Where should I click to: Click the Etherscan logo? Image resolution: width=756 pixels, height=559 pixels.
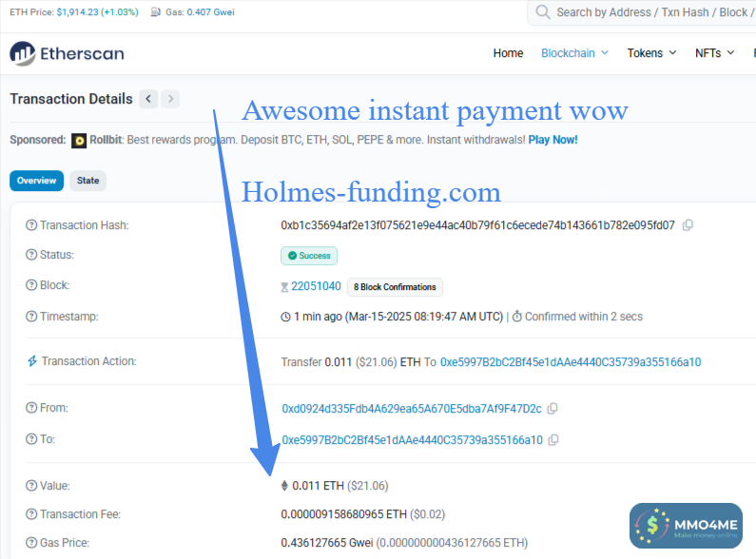67,53
